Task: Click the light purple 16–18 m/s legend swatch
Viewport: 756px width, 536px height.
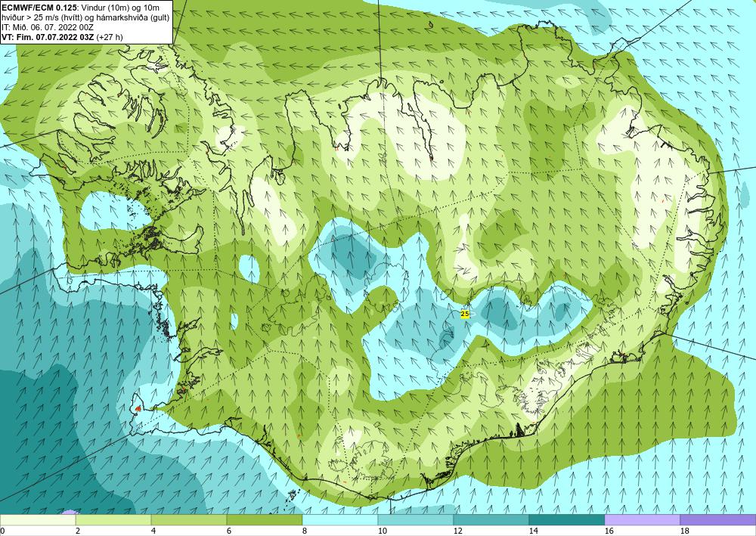Action: 642,519
